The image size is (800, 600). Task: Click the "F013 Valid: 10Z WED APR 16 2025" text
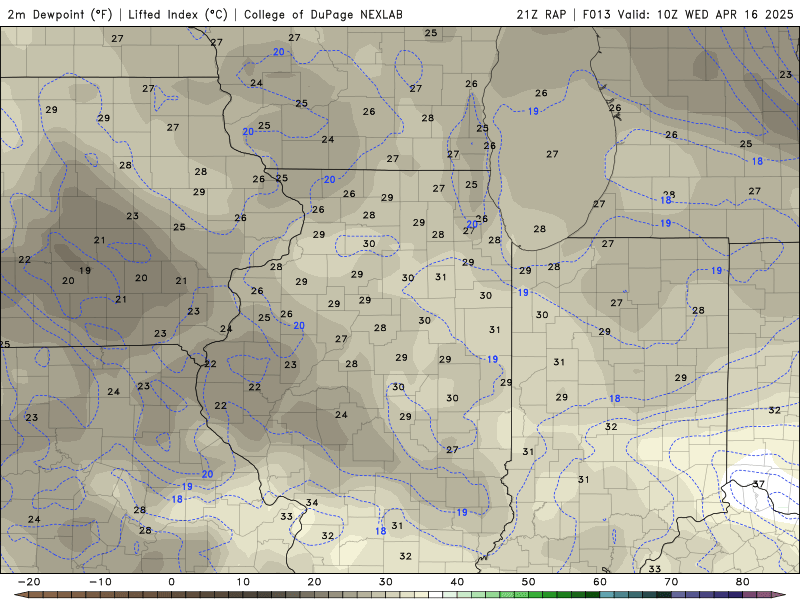click(688, 14)
